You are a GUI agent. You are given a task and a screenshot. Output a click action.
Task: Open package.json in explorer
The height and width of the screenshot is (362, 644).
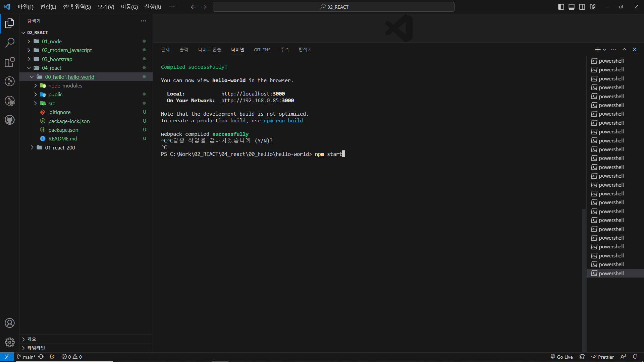coord(63,130)
